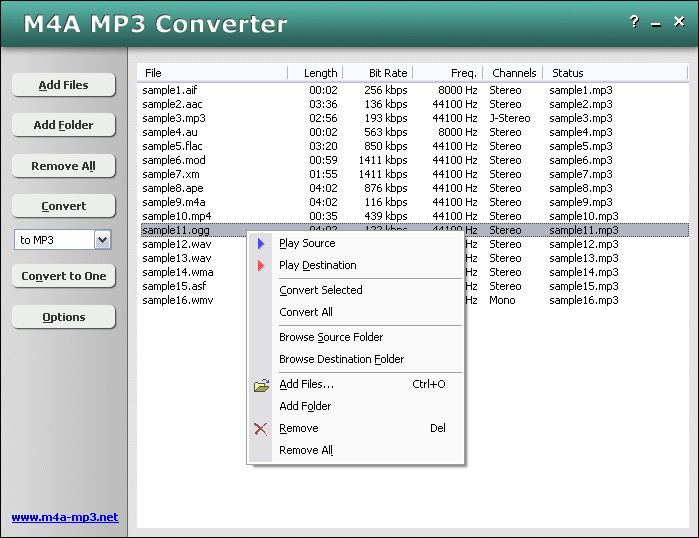This screenshot has height=538, width=699.
Task: Expand the 'to MP3' format dropdown
Action: (x=102, y=240)
